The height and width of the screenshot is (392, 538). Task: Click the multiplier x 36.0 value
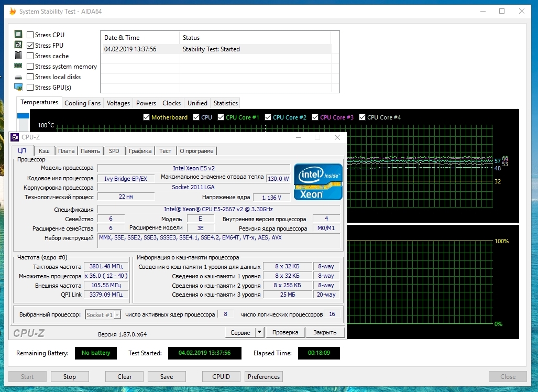pyautogui.click(x=106, y=276)
